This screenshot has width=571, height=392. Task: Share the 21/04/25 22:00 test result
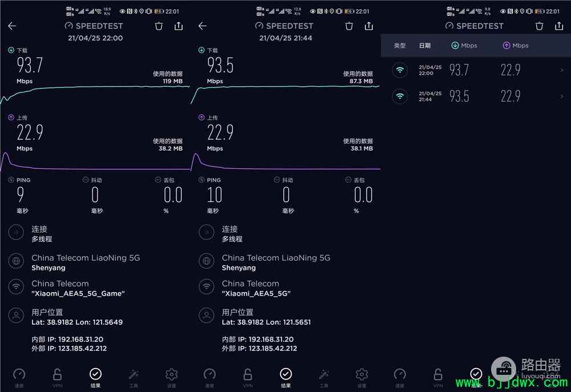(178, 26)
